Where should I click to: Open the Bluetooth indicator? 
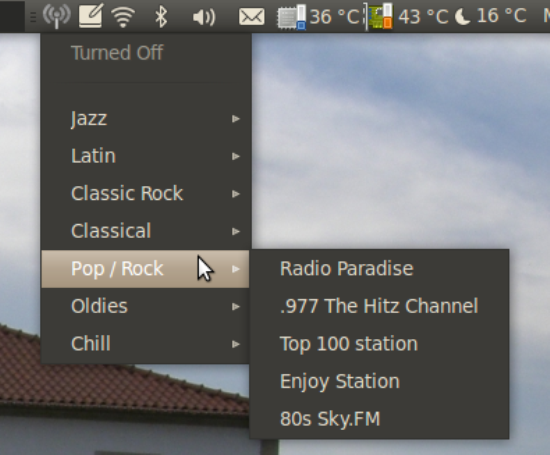[161, 16]
